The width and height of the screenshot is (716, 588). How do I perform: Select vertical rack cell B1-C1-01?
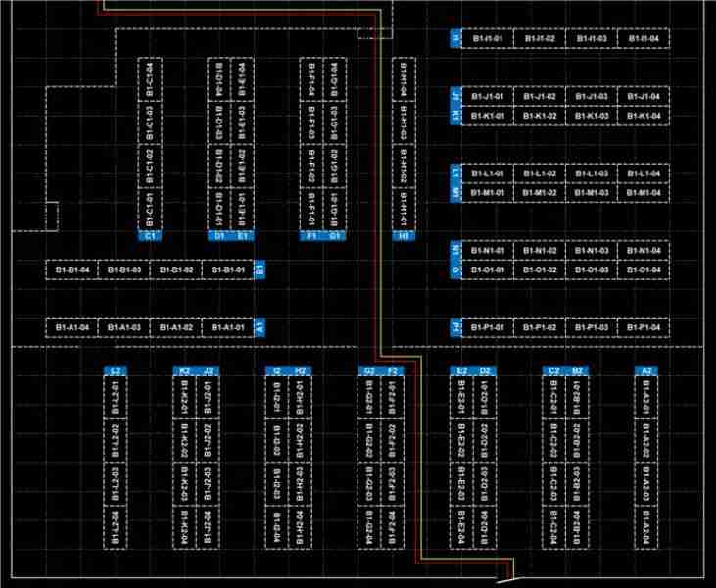coord(150,210)
